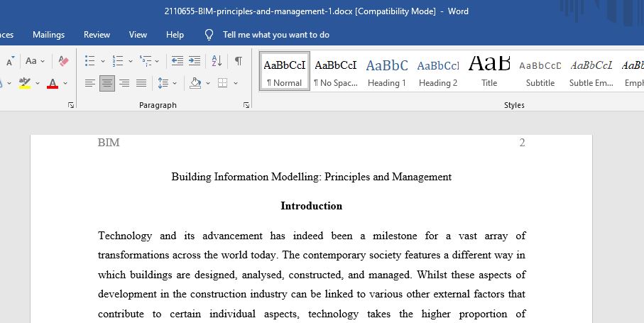Apply the Subtitle style

540,71
